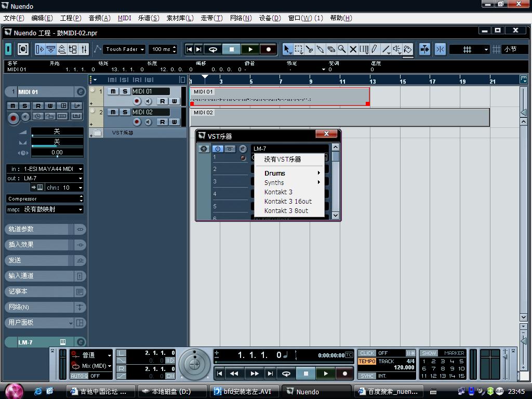
Task: Toggle Snap on in the toolbar
Action: click(441, 49)
